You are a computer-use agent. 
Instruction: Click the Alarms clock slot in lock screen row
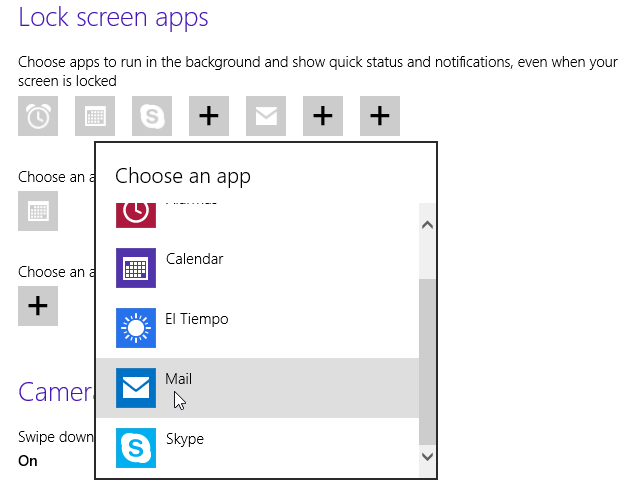(x=38, y=116)
